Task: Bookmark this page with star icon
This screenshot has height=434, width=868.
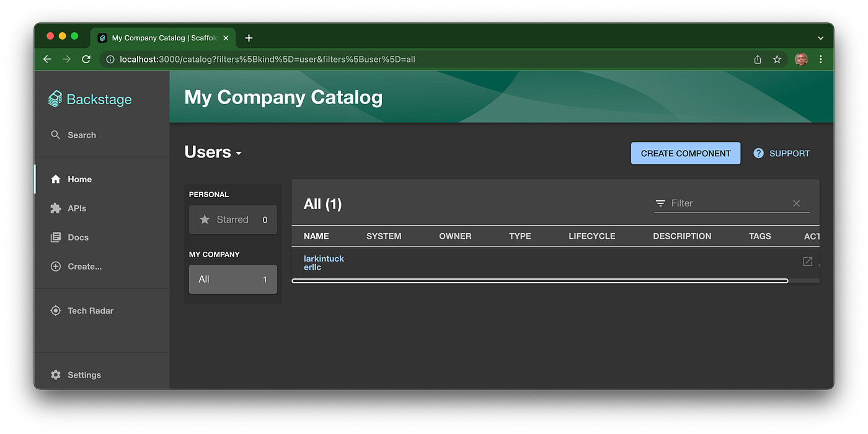Action: [777, 60]
